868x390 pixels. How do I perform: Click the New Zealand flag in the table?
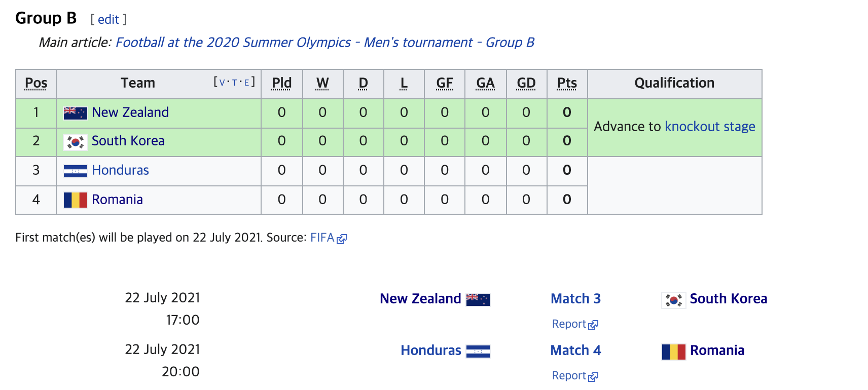tap(75, 113)
